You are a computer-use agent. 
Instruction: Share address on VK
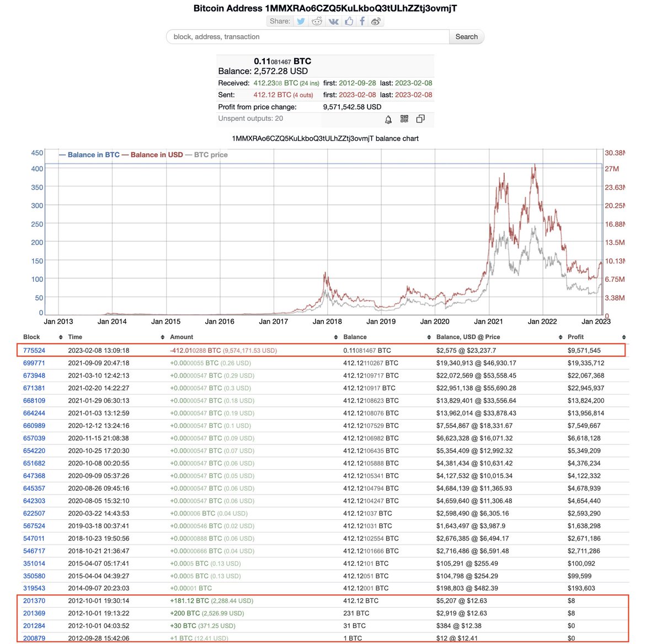pos(333,21)
